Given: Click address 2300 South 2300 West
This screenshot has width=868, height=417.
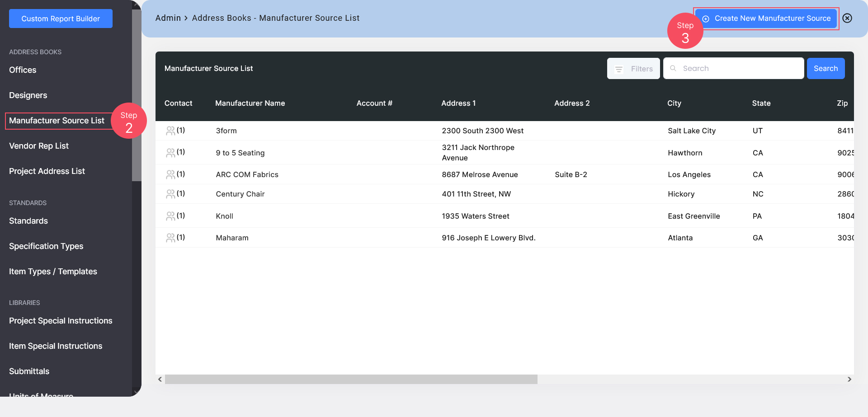Looking at the screenshot, I should click(482, 131).
